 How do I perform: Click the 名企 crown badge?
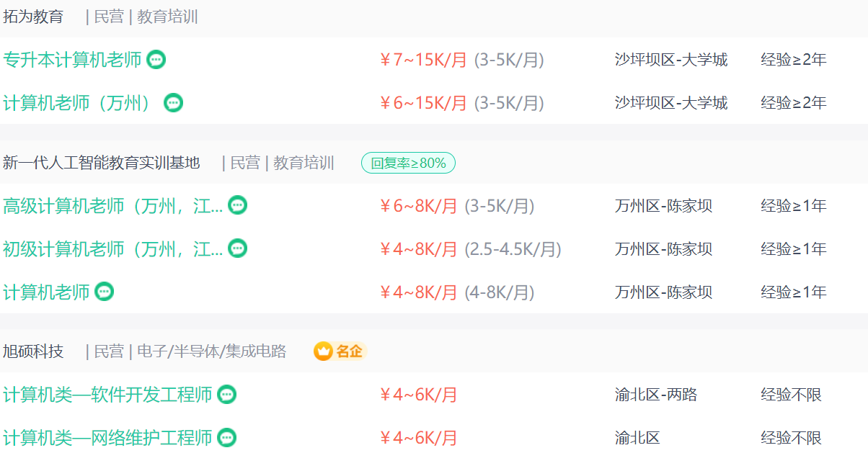click(x=340, y=351)
